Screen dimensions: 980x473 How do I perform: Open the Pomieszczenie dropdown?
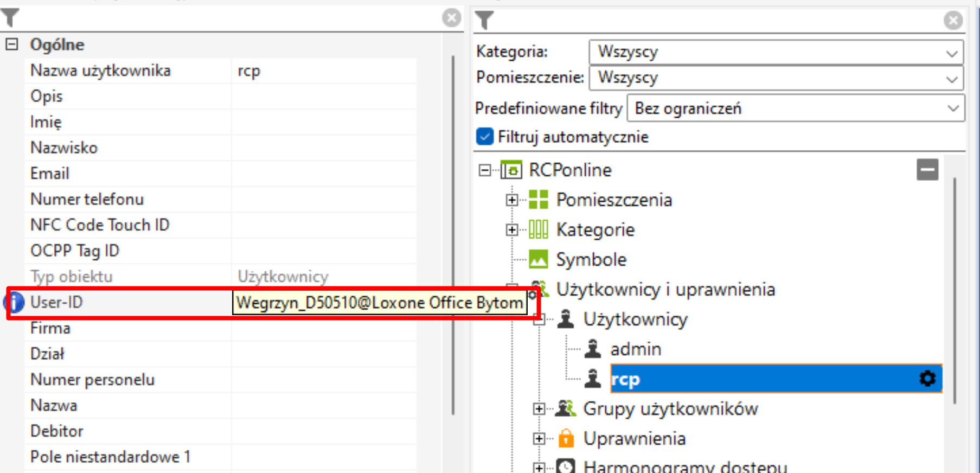pos(776,78)
